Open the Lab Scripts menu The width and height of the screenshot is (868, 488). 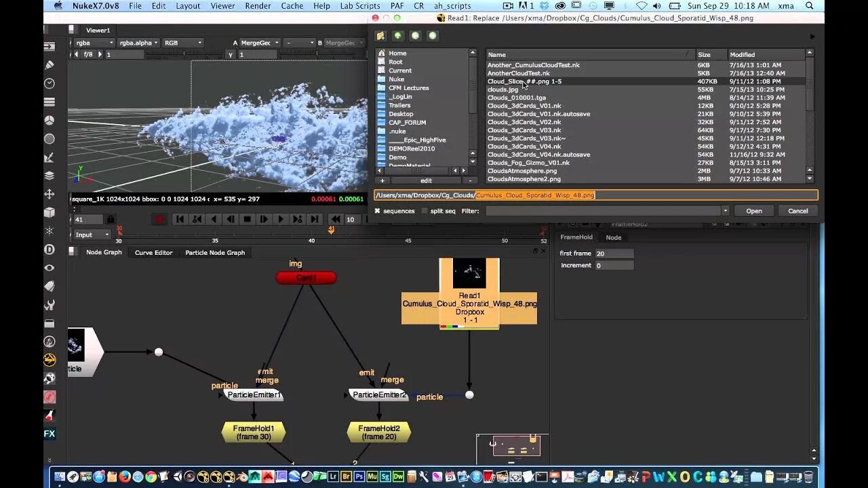click(x=360, y=5)
